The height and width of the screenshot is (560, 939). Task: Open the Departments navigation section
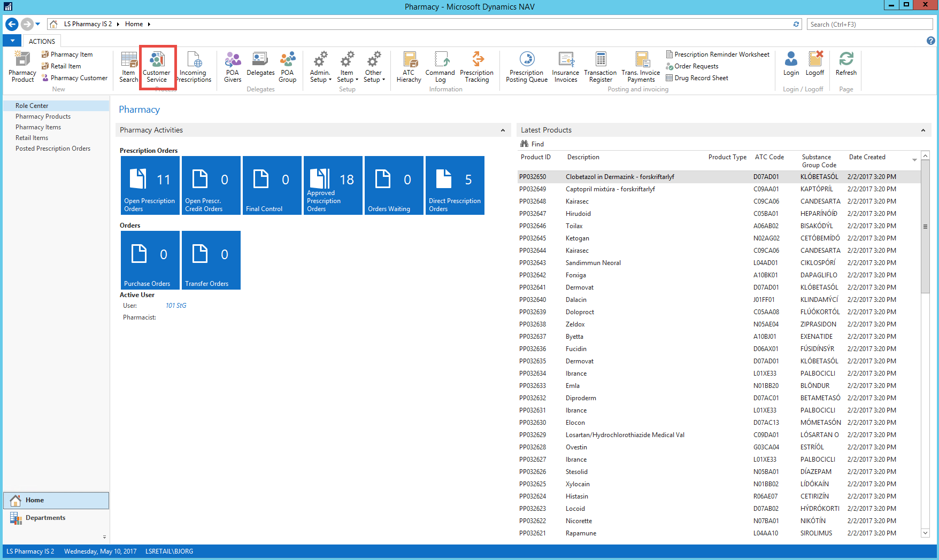click(x=45, y=518)
